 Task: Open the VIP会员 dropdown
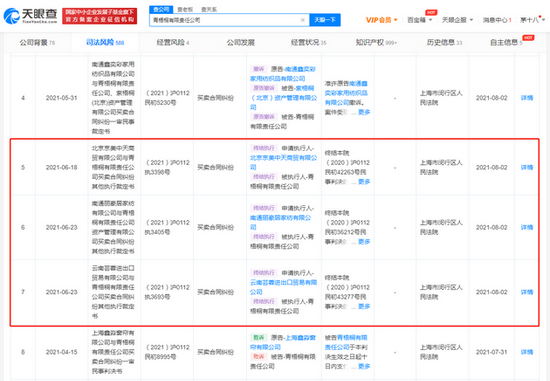point(381,20)
